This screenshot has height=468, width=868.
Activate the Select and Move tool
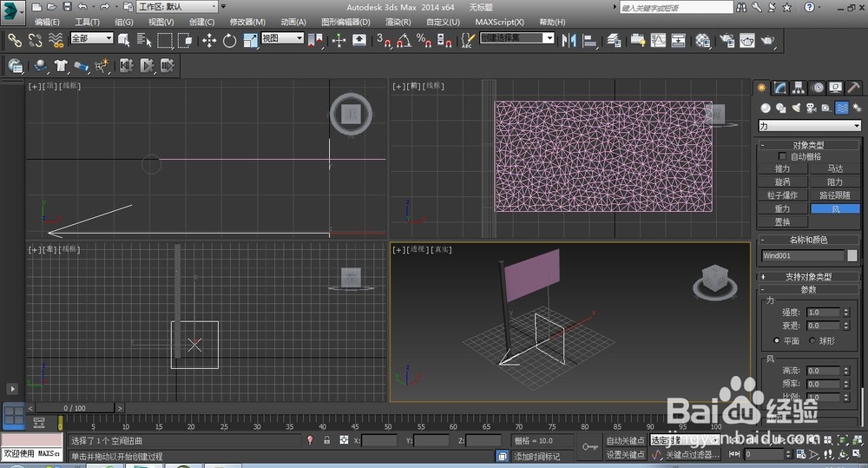tap(208, 40)
